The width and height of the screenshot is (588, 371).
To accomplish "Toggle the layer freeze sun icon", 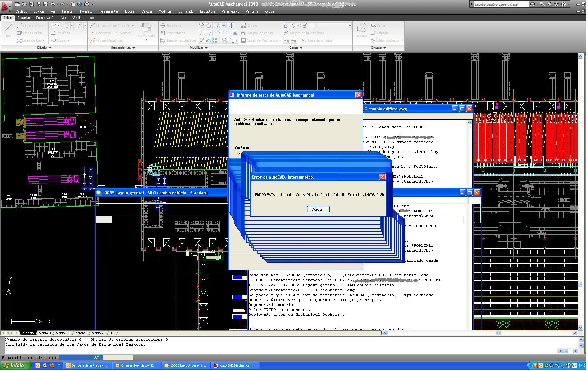I will click(299, 26).
